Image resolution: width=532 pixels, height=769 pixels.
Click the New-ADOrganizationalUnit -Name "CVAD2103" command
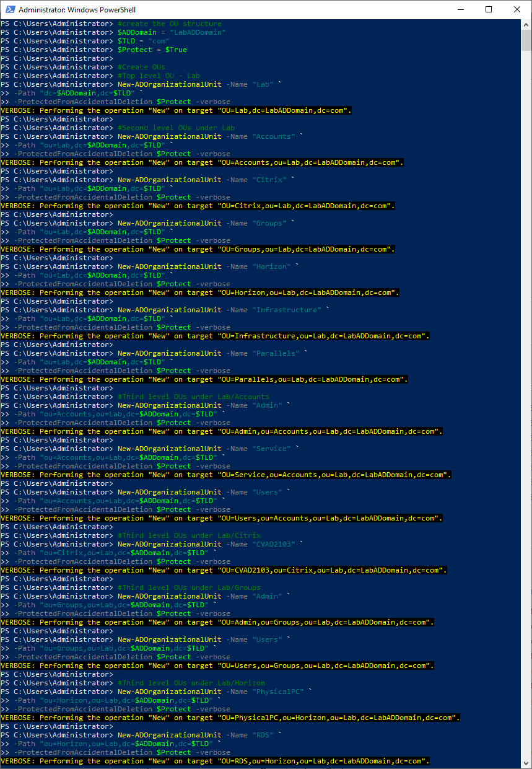coord(211,544)
